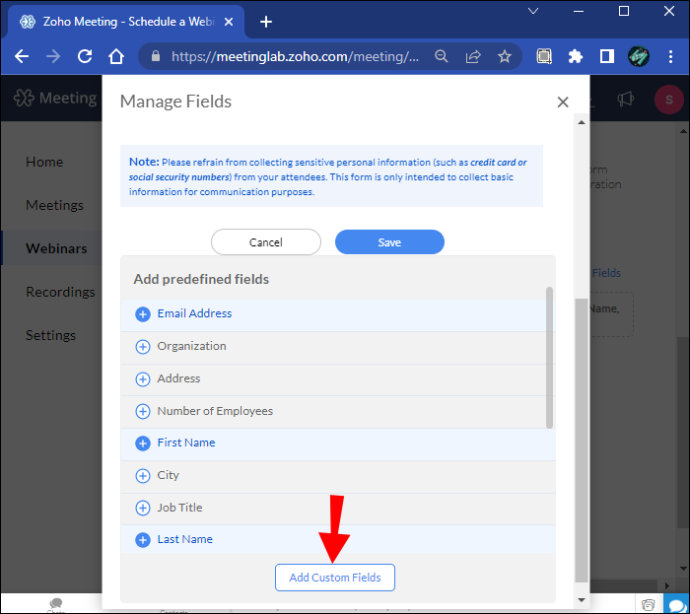The height and width of the screenshot is (614, 690).
Task: Go forward in browser history
Action: [53, 56]
